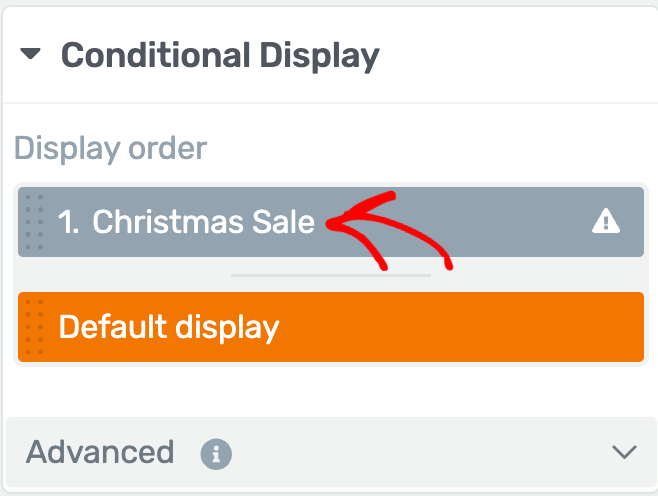Click the Display order label
Image resolution: width=658 pixels, height=496 pixels.
[x=110, y=149]
